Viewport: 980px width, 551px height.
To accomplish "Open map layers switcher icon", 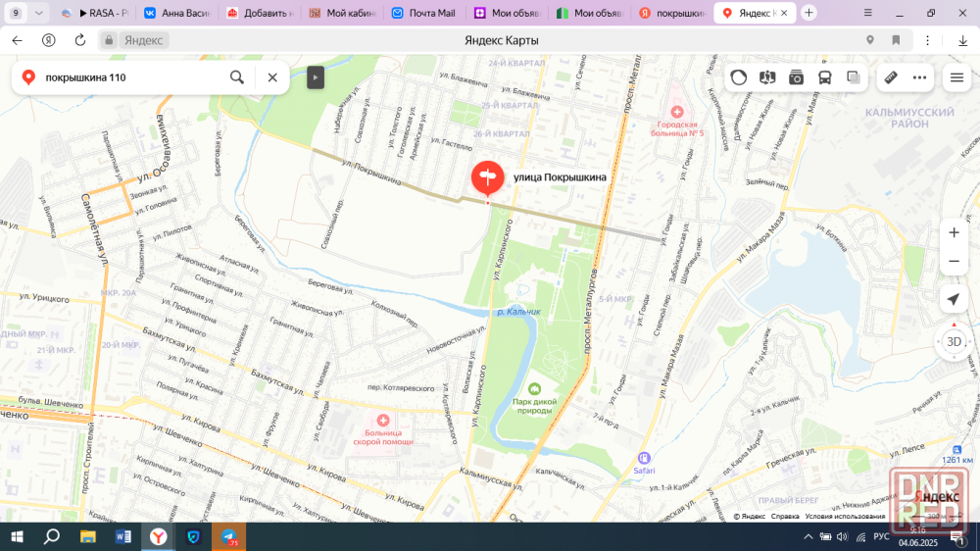I will [854, 77].
